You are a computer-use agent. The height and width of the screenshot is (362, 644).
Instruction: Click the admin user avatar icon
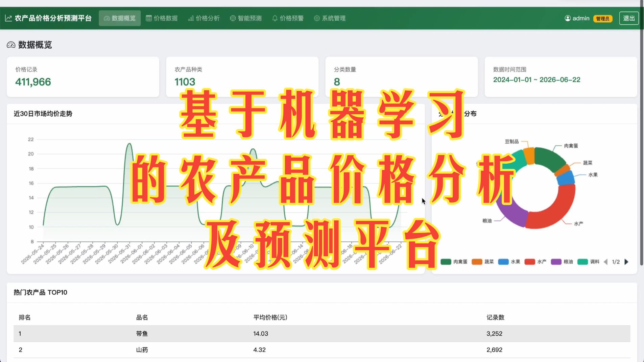point(568,18)
